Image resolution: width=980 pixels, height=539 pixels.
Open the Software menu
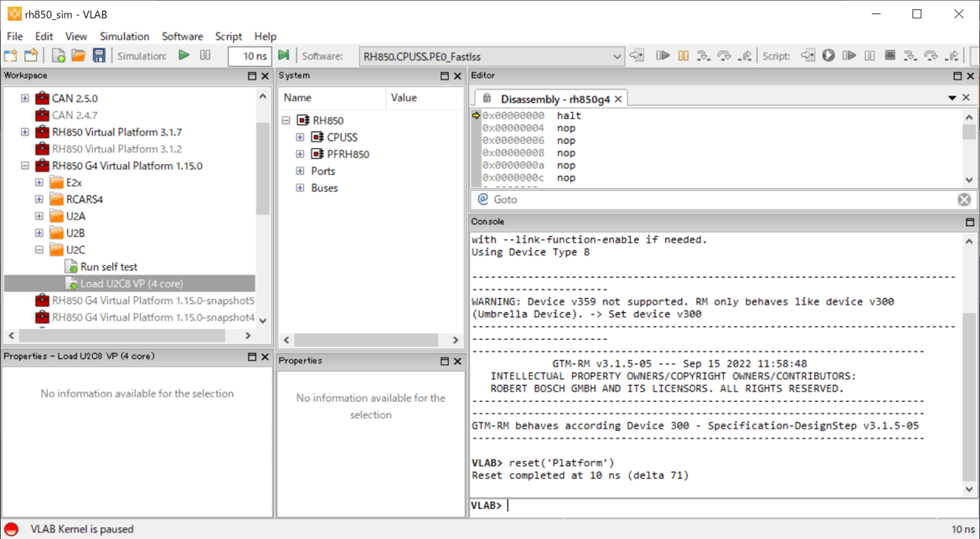(182, 36)
